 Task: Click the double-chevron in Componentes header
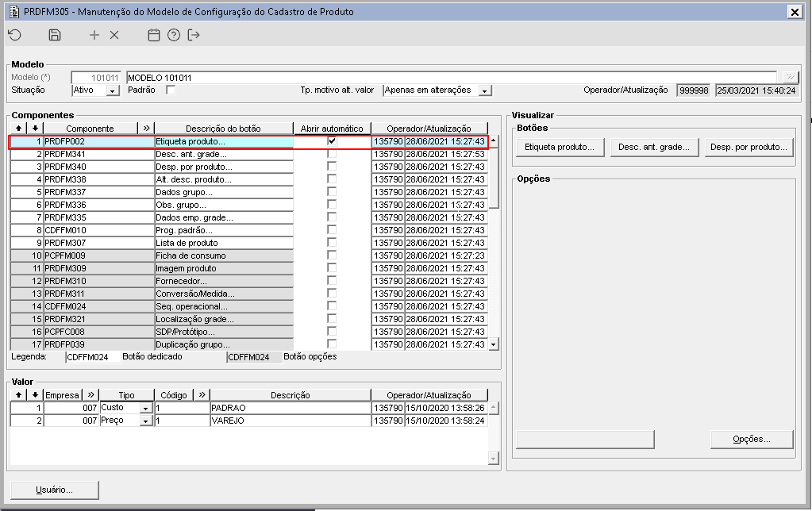pos(147,128)
